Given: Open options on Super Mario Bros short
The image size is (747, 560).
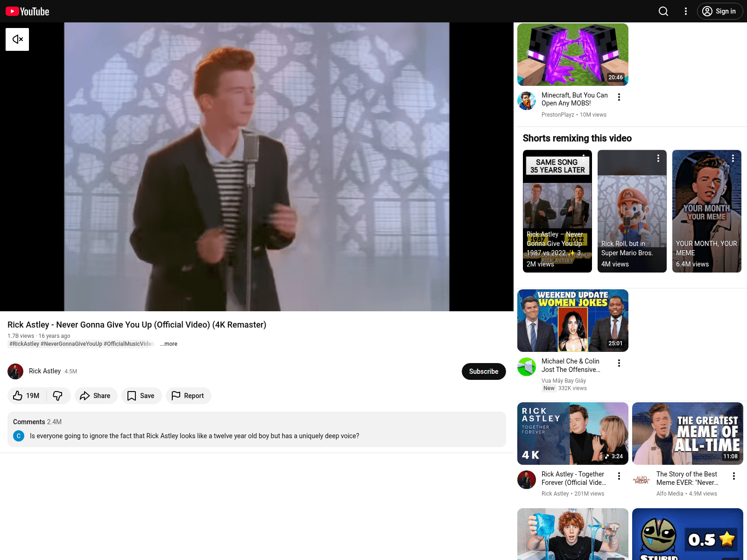Looking at the screenshot, I should point(658,158).
